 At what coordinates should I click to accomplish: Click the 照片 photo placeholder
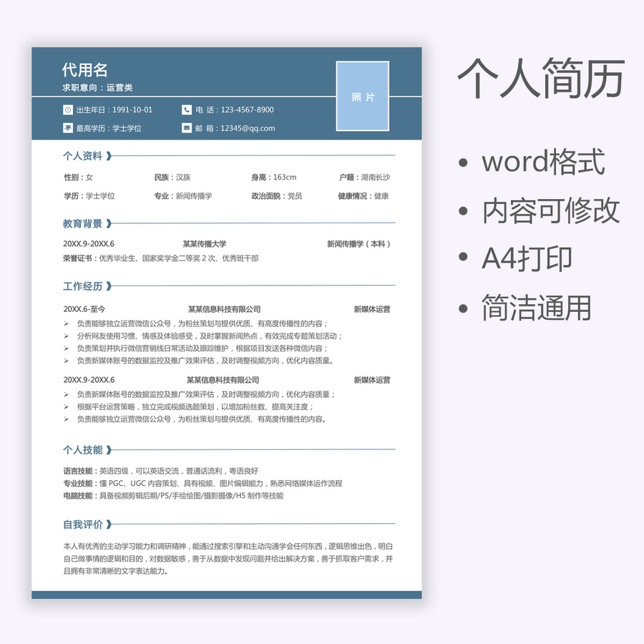point(363,97)
